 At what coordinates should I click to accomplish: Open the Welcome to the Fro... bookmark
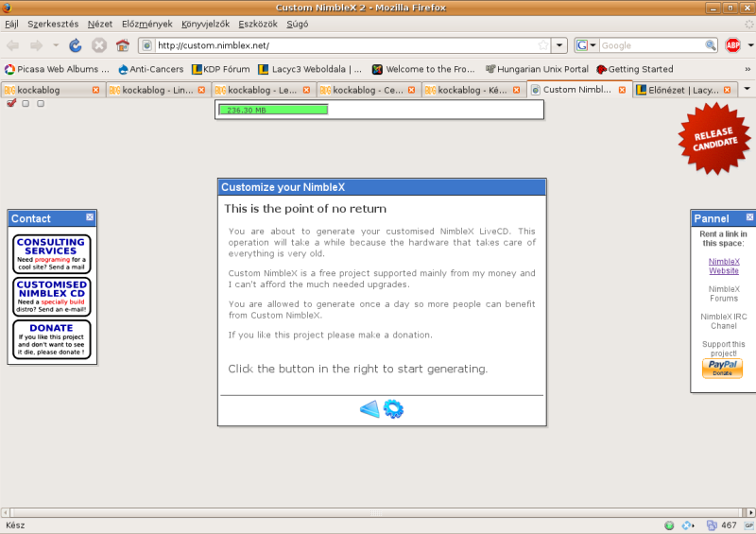coord(423,69)
